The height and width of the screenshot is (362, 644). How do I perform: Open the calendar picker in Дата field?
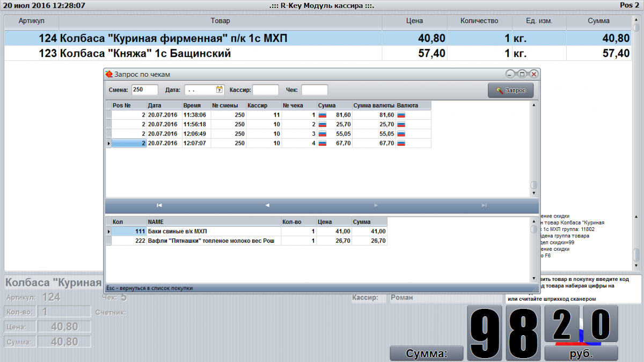coord(219,90)
